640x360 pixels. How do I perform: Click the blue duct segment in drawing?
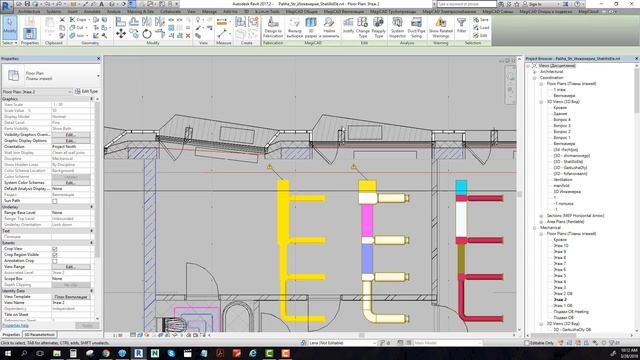(367, 258)
